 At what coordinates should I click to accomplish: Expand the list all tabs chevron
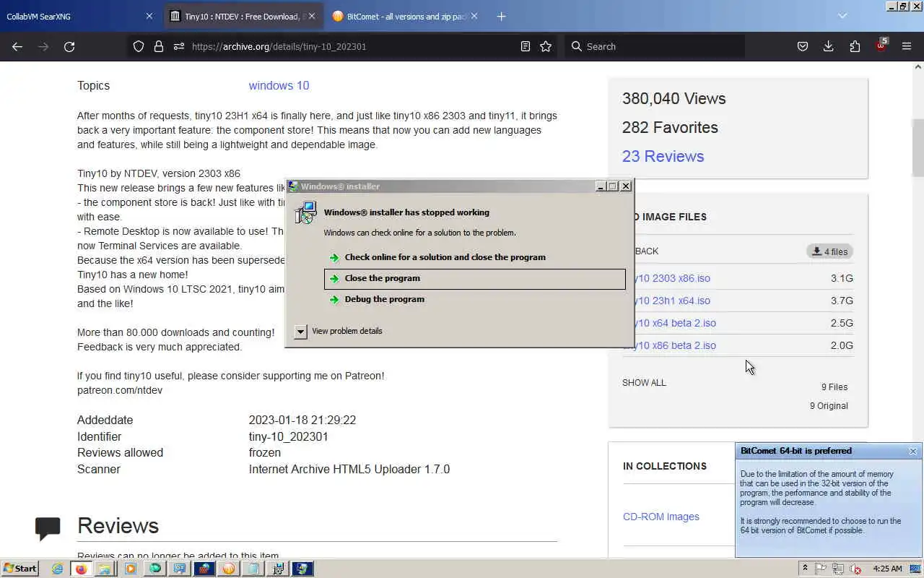click(842, 16)
